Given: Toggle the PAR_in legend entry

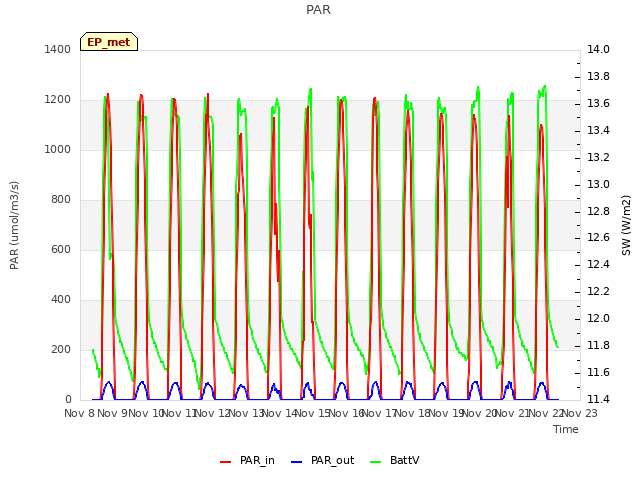Looking at the screenshot, I should coord(247,460).
